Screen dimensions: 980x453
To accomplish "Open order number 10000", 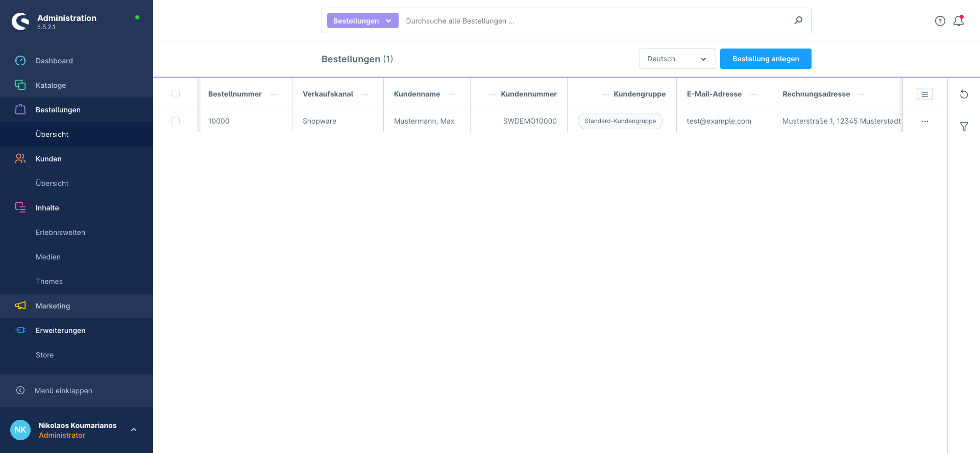I will coord(218,121).
